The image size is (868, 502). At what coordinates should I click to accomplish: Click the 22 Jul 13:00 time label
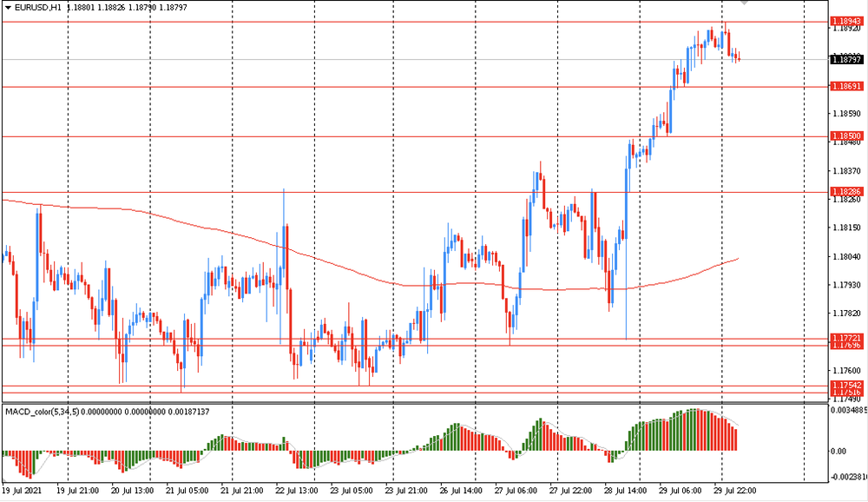[x=297, y=491]
